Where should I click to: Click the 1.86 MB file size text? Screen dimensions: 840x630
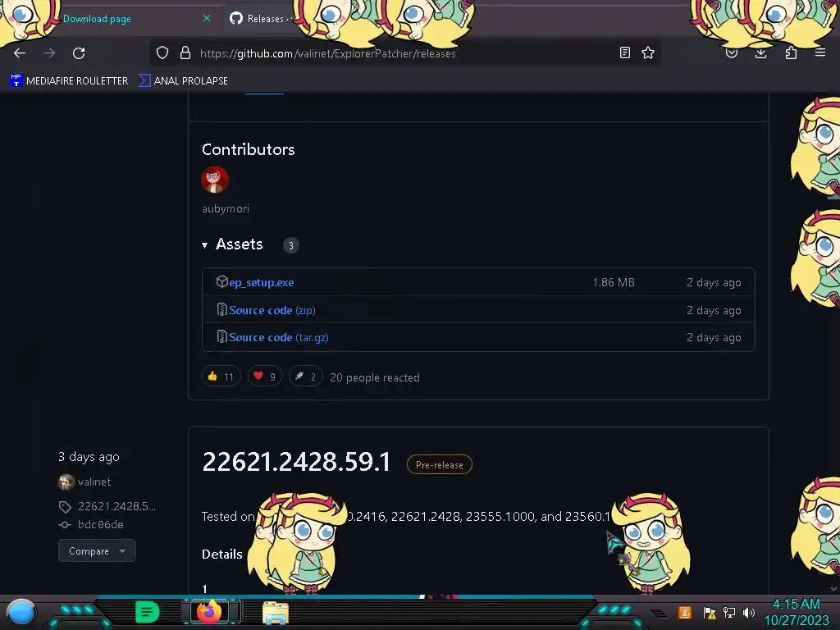pyautogui.click(x=614, y=282)
